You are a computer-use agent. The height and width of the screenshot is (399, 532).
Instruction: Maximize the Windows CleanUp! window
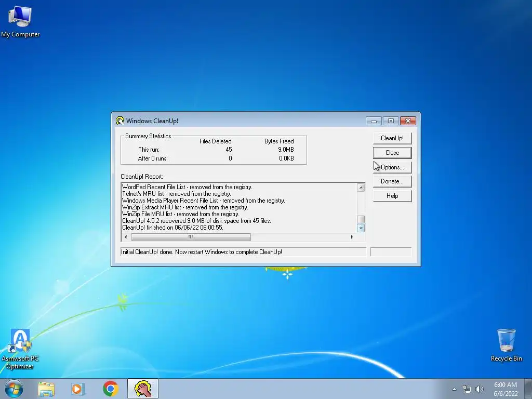pyautogui.click(x=391, y=121)
